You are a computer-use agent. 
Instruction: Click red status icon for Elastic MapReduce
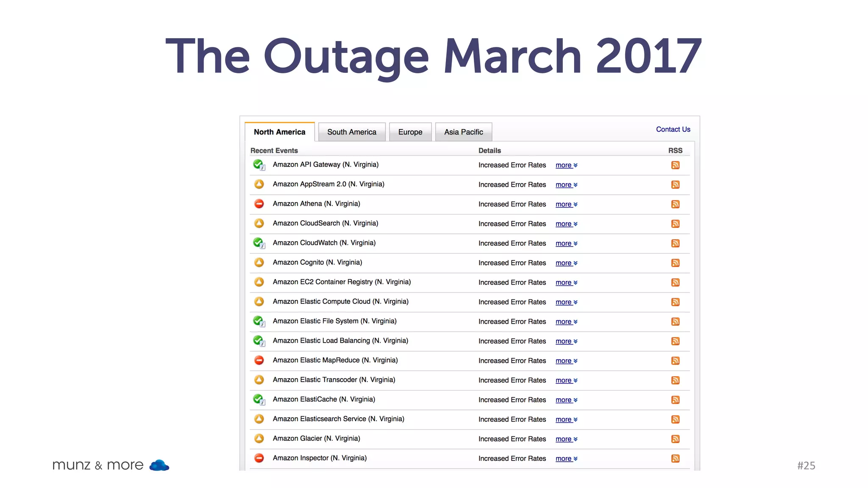coord(259,360)
